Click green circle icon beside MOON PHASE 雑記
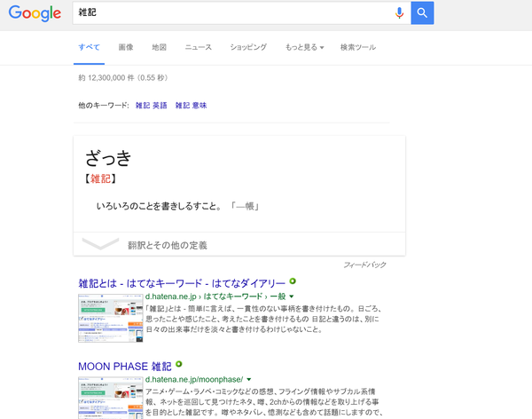The image size is (532, 419). click(179, 364)
